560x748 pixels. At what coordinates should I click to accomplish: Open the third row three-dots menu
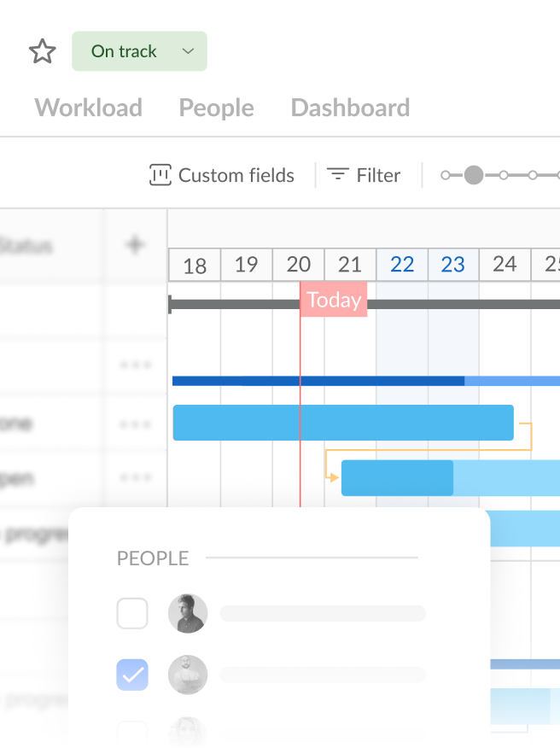coord(135,478)
